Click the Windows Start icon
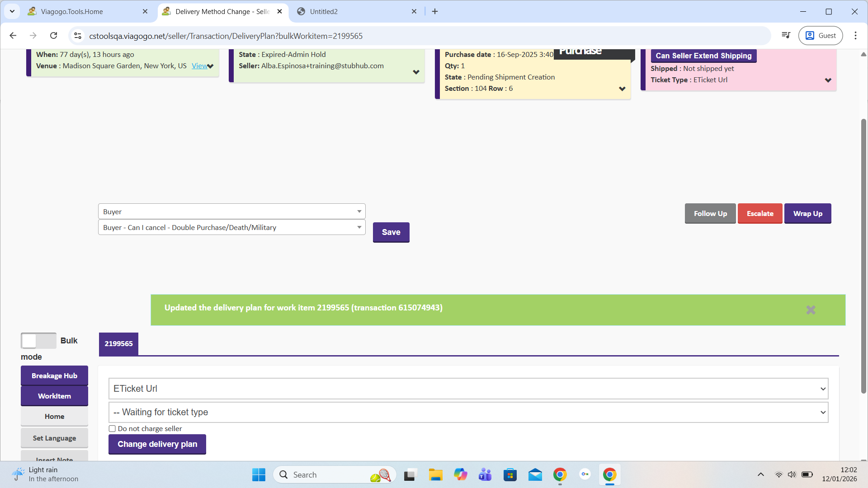The height and width of the screenshot is (488, 868). 259,475
